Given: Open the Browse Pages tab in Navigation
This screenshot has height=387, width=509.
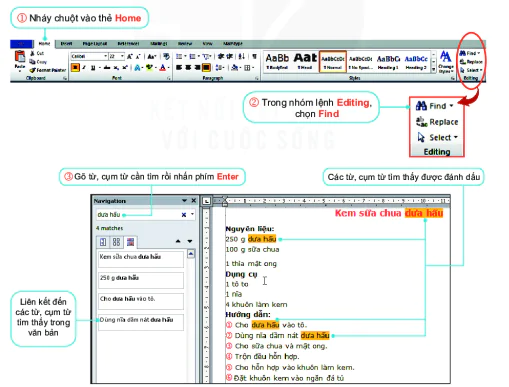Looking at the screenshot, I should tap(116, 242).
